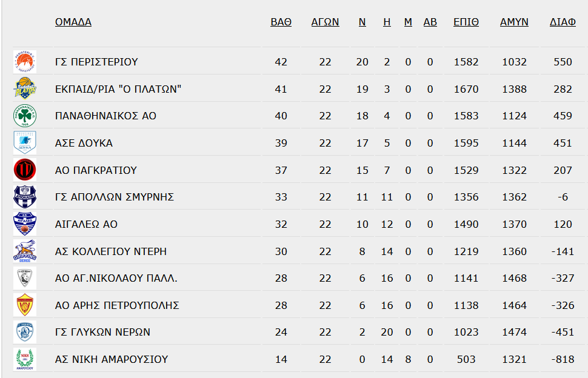This screenshot has height=378, width=588.
Task: Sort by ΑΓΩΝ games played header
Action: point(325,22)
